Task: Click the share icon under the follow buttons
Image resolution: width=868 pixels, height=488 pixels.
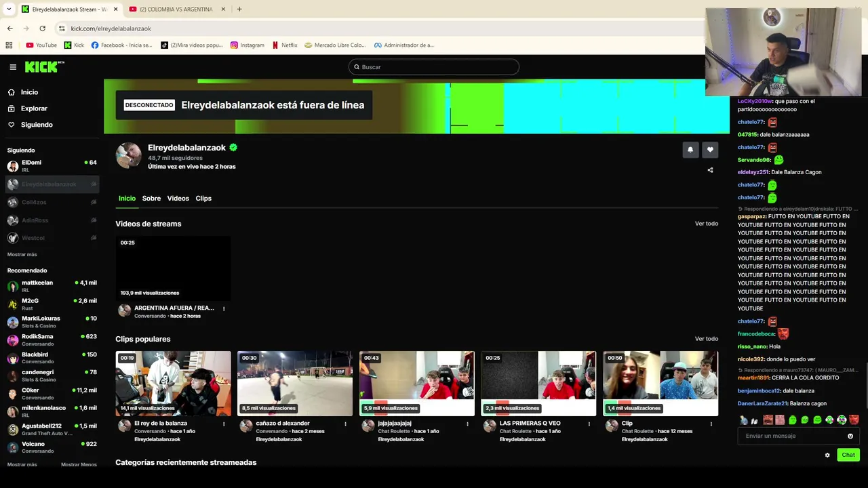Action: pos(710,170)
